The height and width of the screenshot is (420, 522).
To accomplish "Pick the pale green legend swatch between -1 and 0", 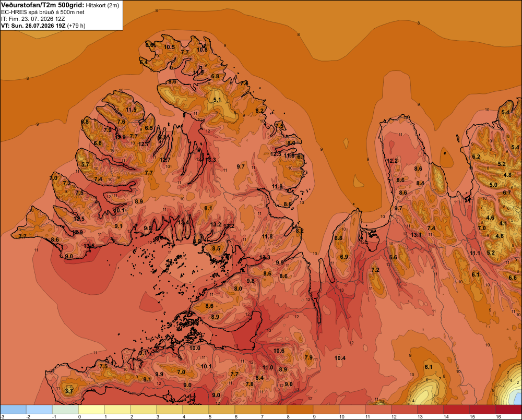I will (x=65, y=410).
